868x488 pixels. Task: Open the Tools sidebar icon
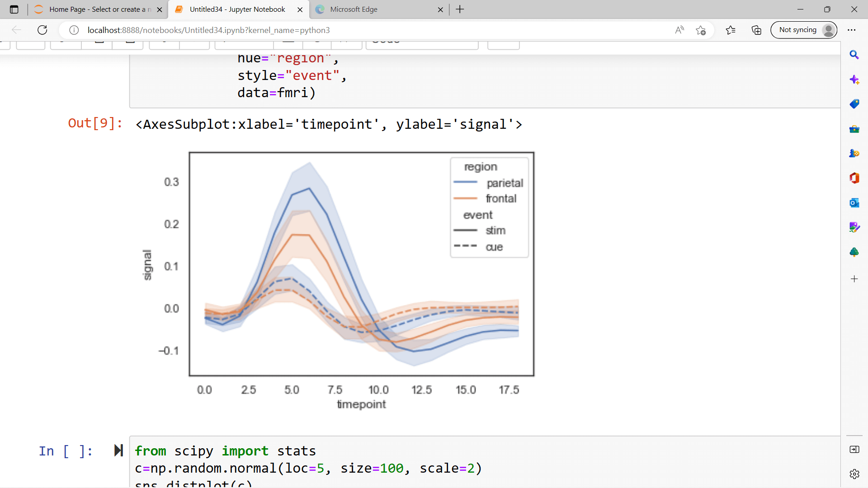pos(854,128)
